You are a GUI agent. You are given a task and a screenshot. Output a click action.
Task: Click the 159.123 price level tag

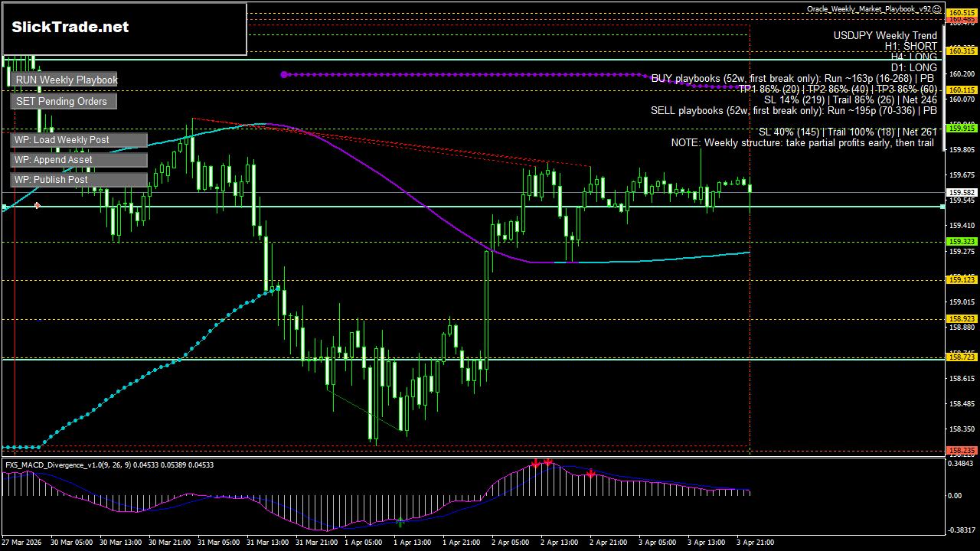[962, 280]
